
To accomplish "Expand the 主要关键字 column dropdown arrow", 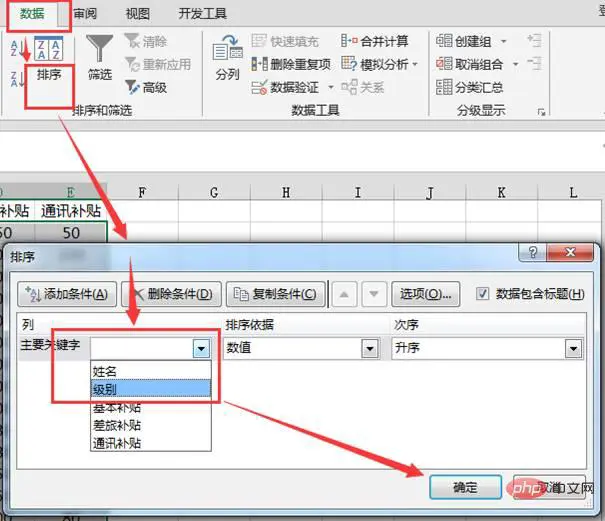I will click(201, 348).
